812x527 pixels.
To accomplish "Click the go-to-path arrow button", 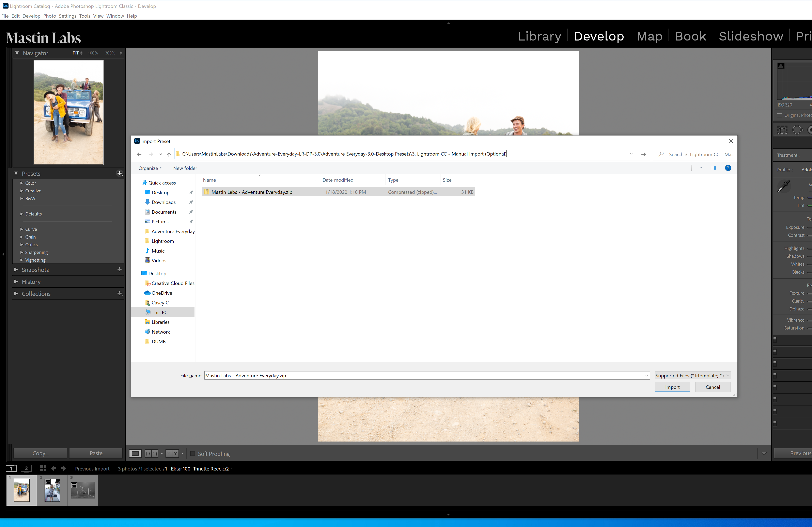I will (643, 154).
